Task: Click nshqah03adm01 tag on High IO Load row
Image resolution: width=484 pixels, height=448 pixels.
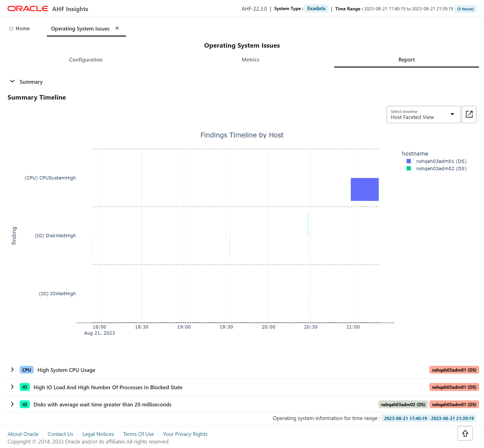Action: pos(454,387)
